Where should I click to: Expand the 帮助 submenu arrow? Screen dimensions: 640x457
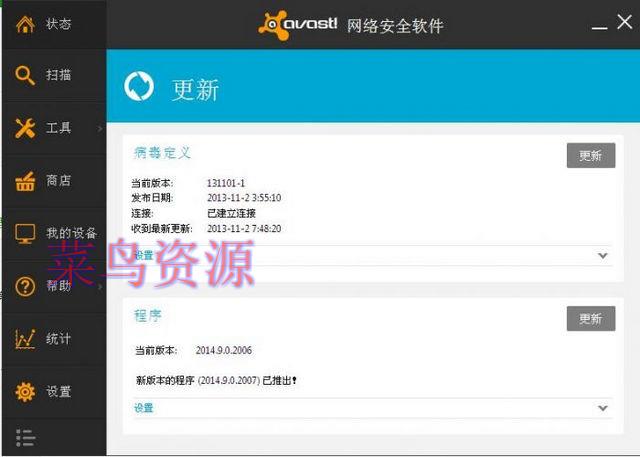tap(100, 287)
